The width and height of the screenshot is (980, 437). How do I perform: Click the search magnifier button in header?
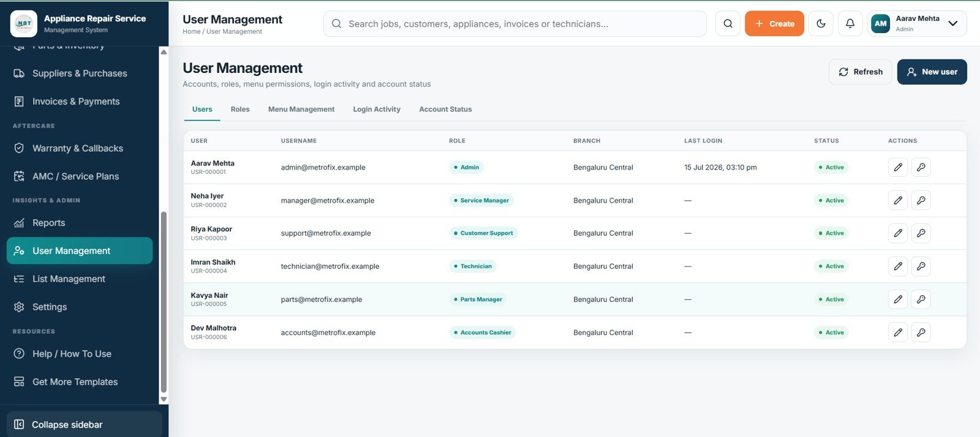(728, 24)
